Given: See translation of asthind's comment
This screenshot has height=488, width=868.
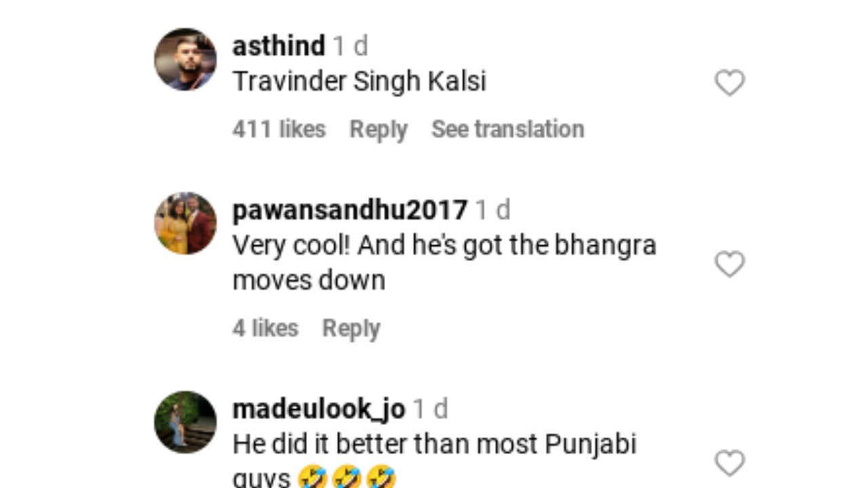Looking at the screenshot, I should (x=507, y=129).
